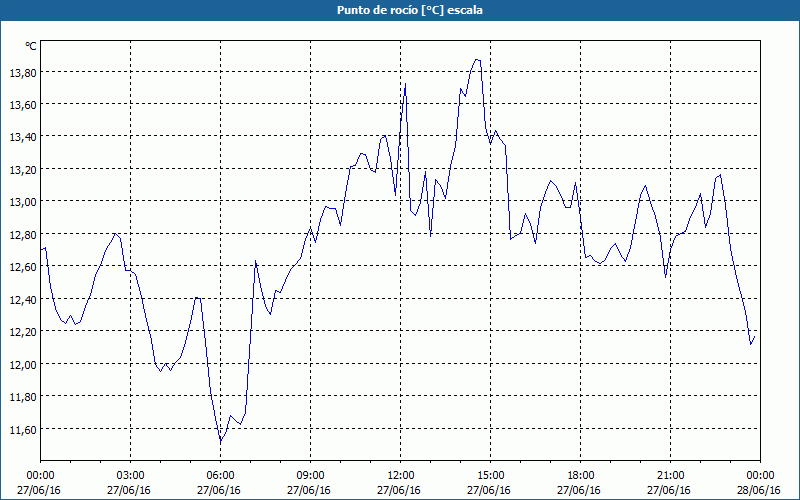Select the 11,60 y-axis value

tap(23, 430)
